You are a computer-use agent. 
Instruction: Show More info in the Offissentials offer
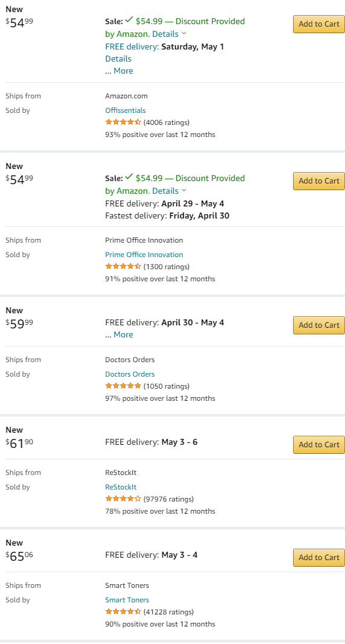(x=123, y=71)
